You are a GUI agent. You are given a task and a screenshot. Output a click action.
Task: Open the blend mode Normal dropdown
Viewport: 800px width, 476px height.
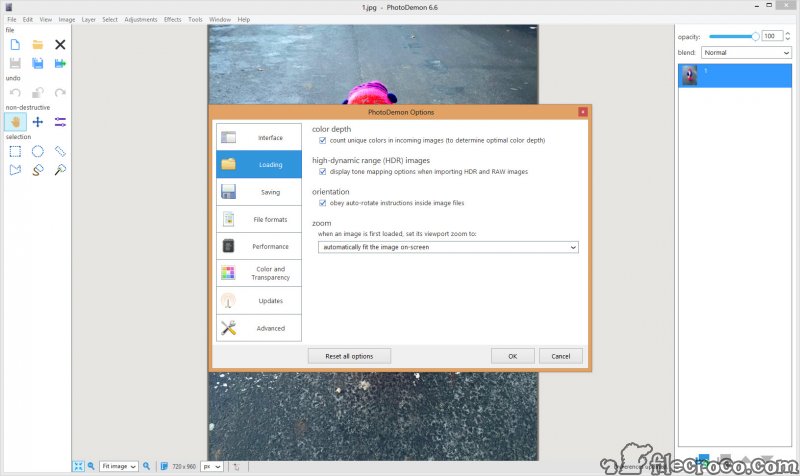[746, 53]
